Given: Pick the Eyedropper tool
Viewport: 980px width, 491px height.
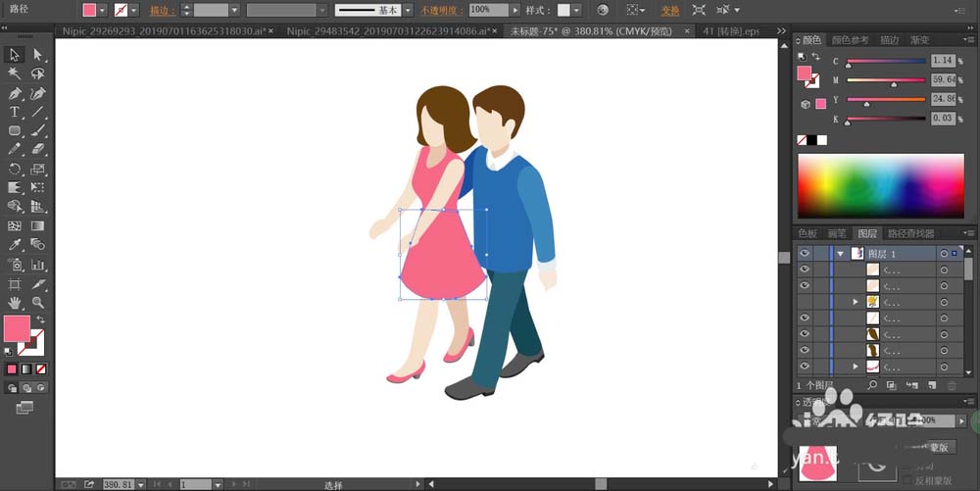Looking at the screenshot, I should coord(15,244).
